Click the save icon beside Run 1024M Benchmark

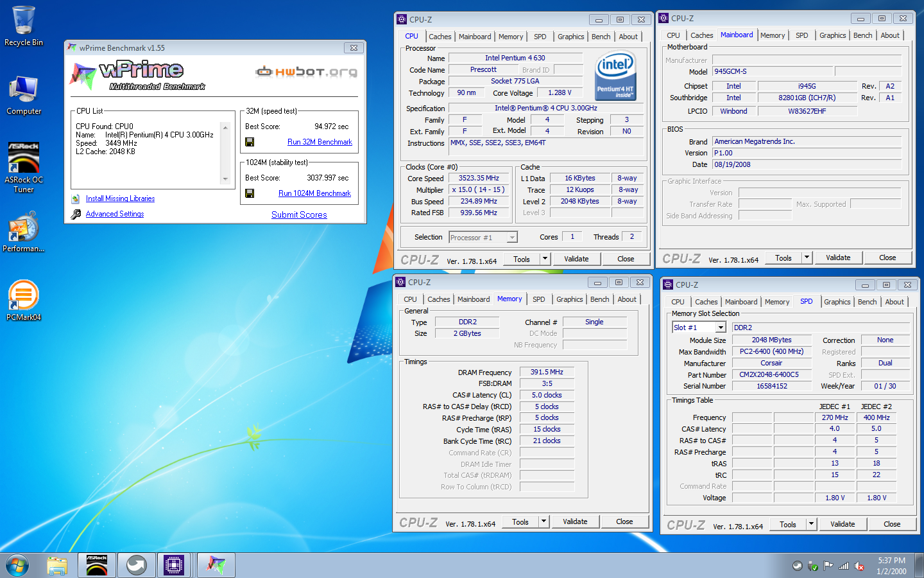[x=250, y=193]
